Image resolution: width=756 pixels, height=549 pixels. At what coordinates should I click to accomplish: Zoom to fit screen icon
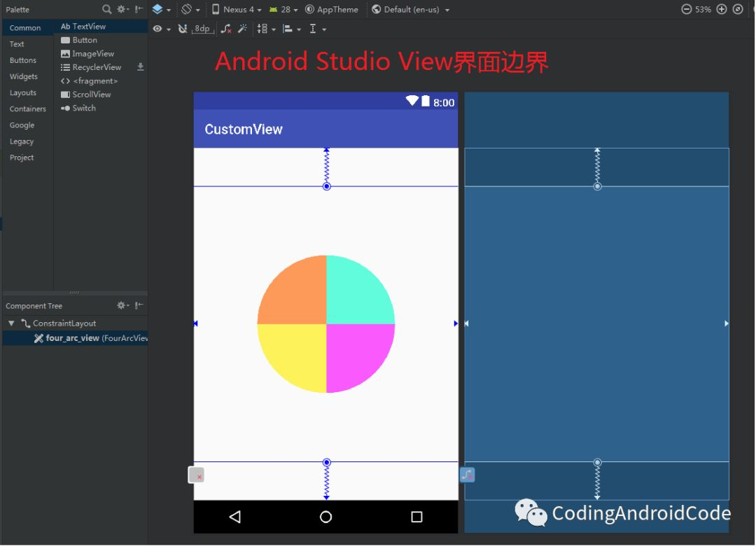click(x=738, y=9)
